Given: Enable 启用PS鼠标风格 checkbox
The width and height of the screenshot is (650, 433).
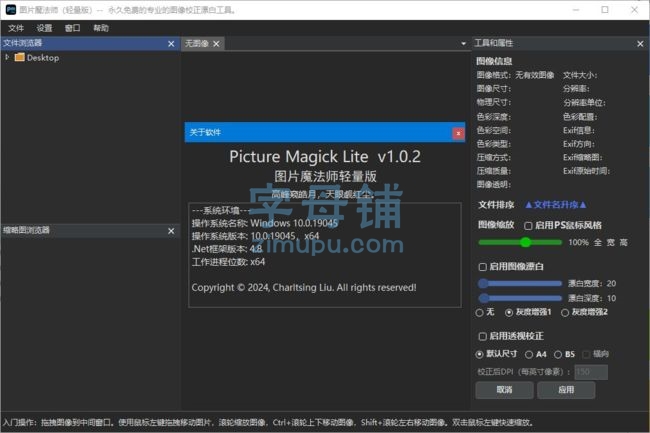Looking at the screenshot, I should pyautogui.click(x=528, y=226).
